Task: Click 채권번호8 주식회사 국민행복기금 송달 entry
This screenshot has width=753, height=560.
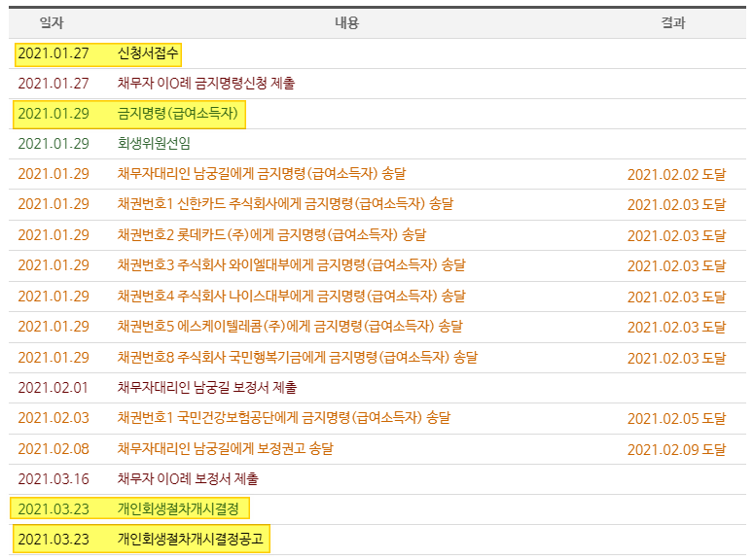Action: pyautogui.click(x=298, y=357)
